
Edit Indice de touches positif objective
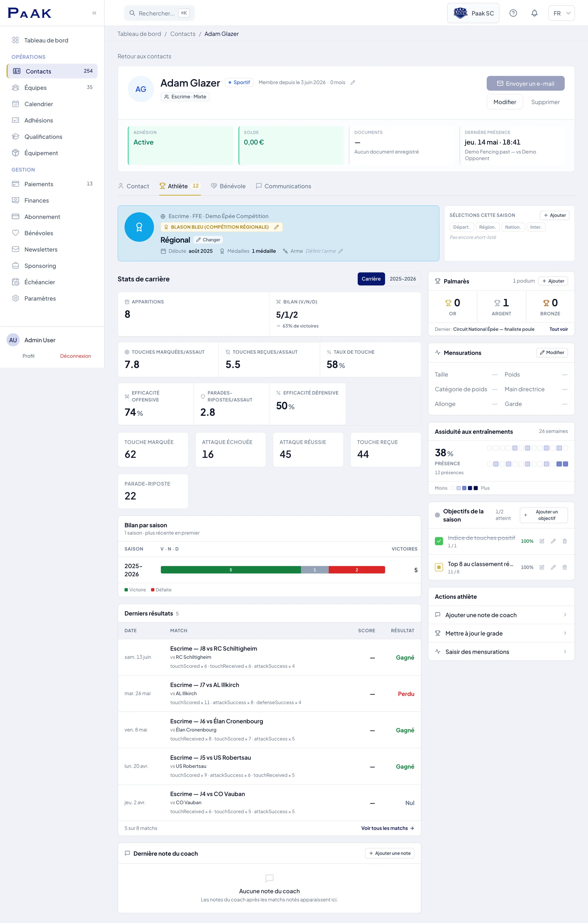click(553, 541)
